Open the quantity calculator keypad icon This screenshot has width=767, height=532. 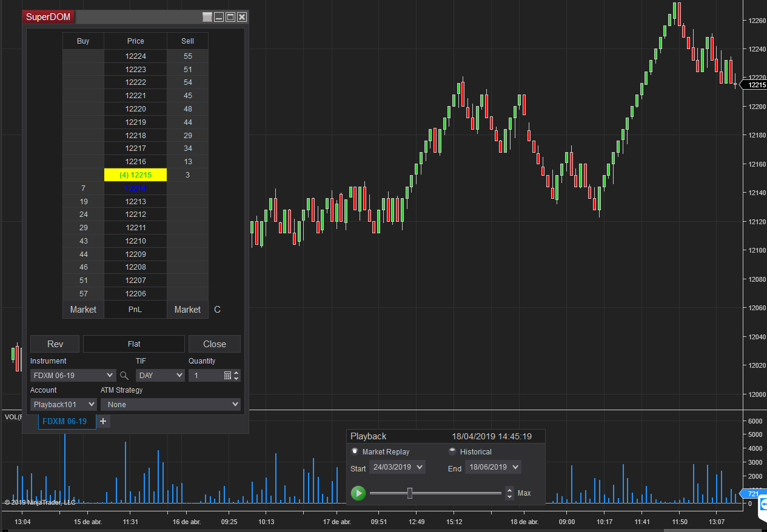point(227,376)
